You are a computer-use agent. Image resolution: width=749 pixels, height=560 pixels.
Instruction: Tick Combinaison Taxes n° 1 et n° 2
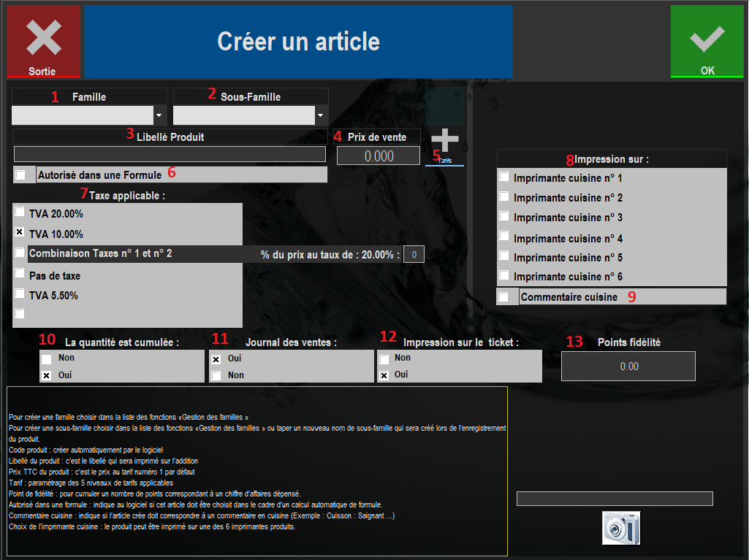tap(20, 253)
